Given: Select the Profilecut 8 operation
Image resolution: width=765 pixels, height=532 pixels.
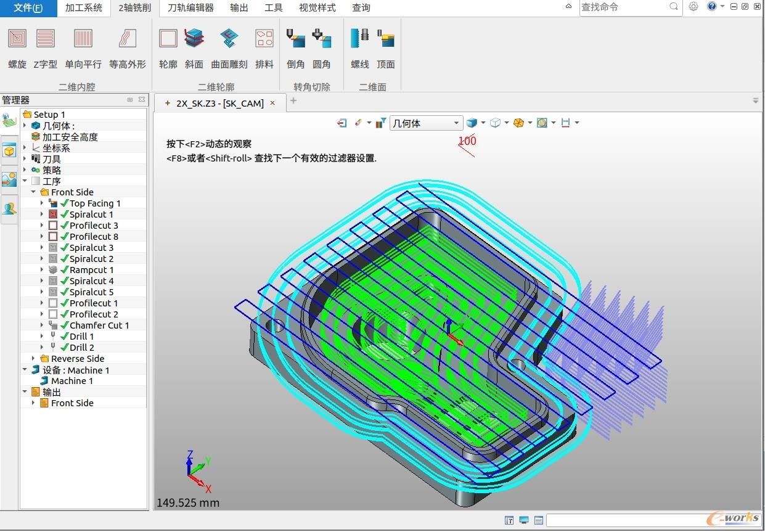Looking at the screenshot, I should pyautogui.click(x=94, y=237).
